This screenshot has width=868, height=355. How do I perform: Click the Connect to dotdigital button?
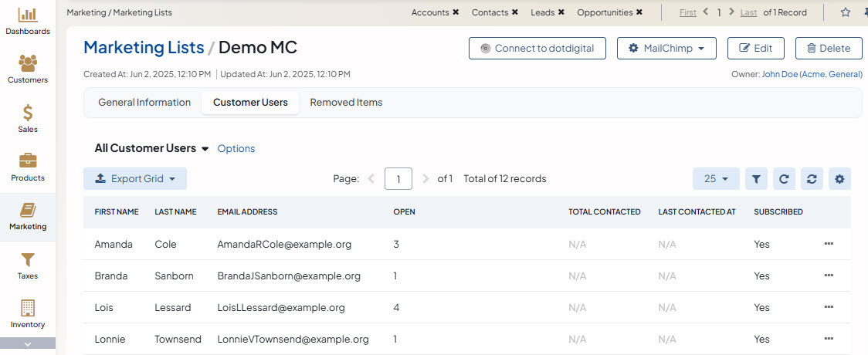click(537, 48)
